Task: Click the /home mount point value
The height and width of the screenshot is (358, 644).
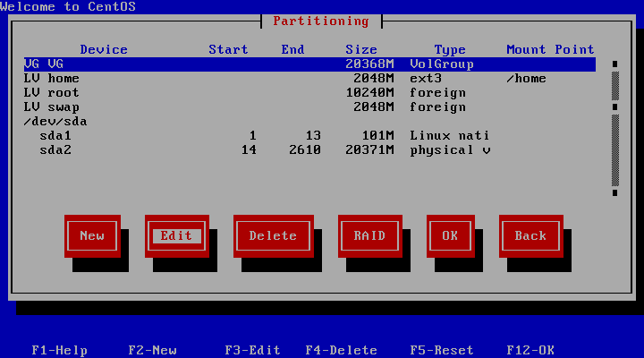Action: click(527, 79)
